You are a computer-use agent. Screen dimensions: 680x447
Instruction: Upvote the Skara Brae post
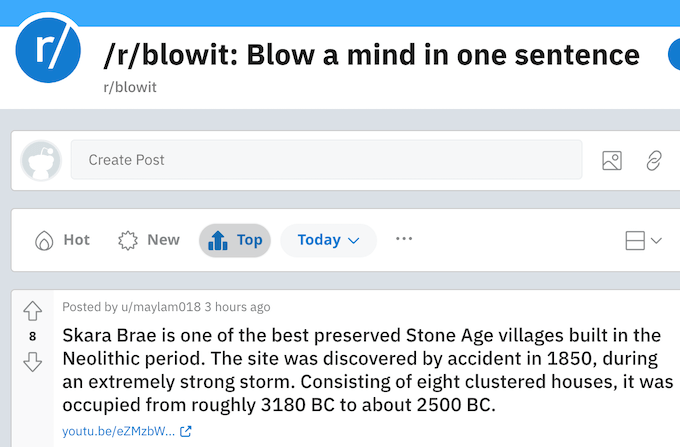coord(32,311)
